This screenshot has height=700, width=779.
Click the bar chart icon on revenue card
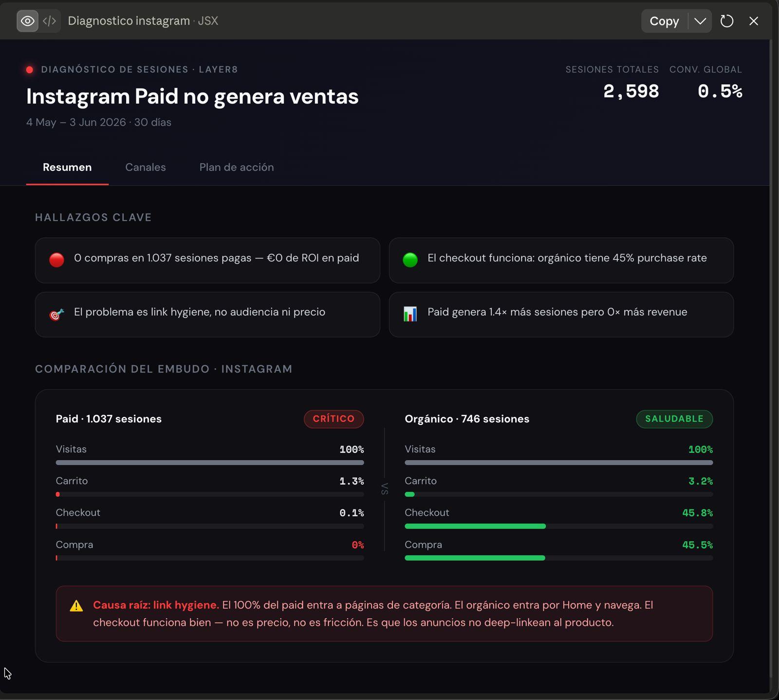point(410,314)
